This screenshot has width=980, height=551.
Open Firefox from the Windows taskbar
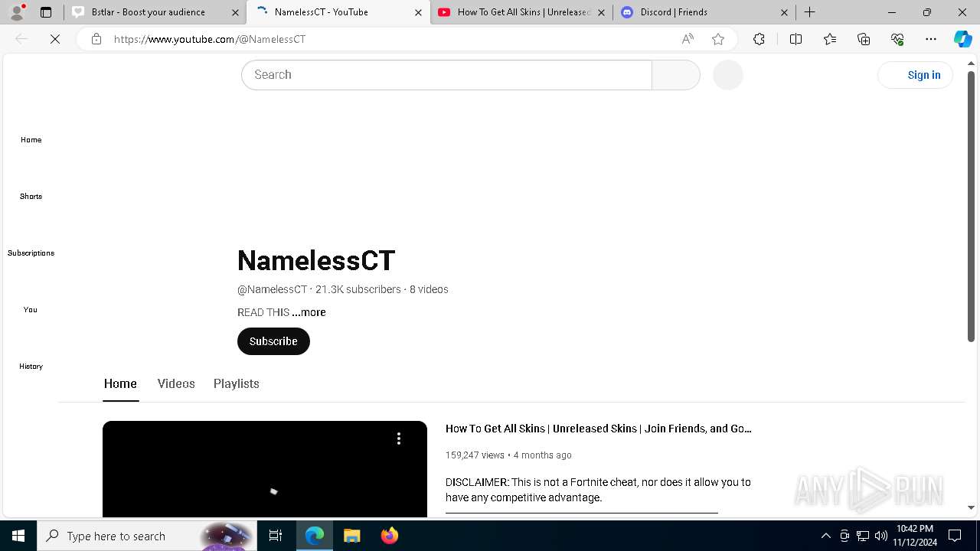(x=390, y=536)
